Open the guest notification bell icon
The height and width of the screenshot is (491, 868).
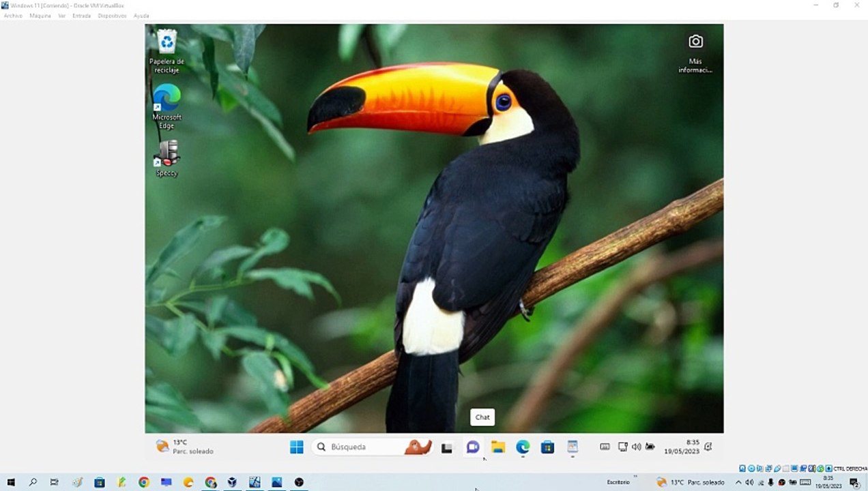(708, 447)
